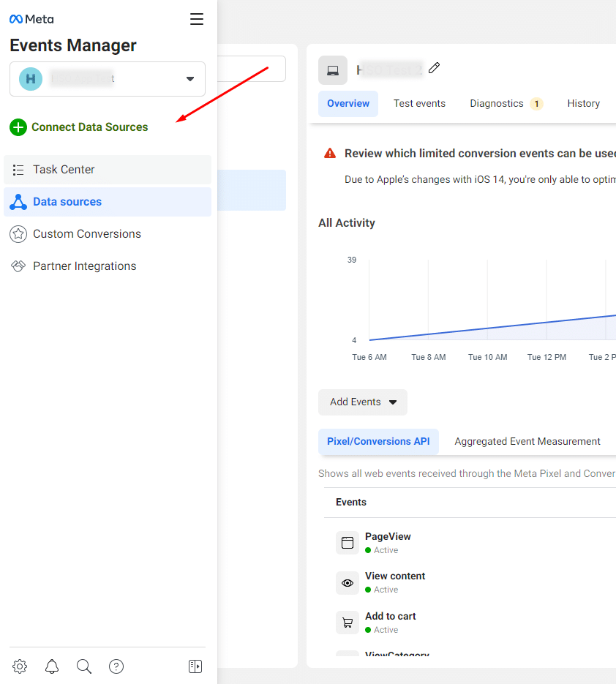Screen dimensions: 616x684
Task: Open the Add Events dropdown
Action: pos(362,402)
